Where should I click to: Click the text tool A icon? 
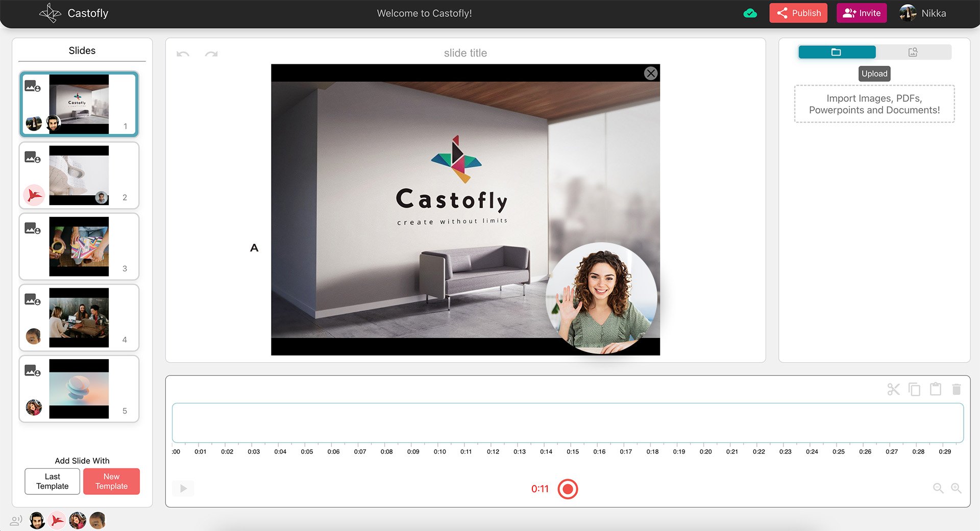point(254,248)
